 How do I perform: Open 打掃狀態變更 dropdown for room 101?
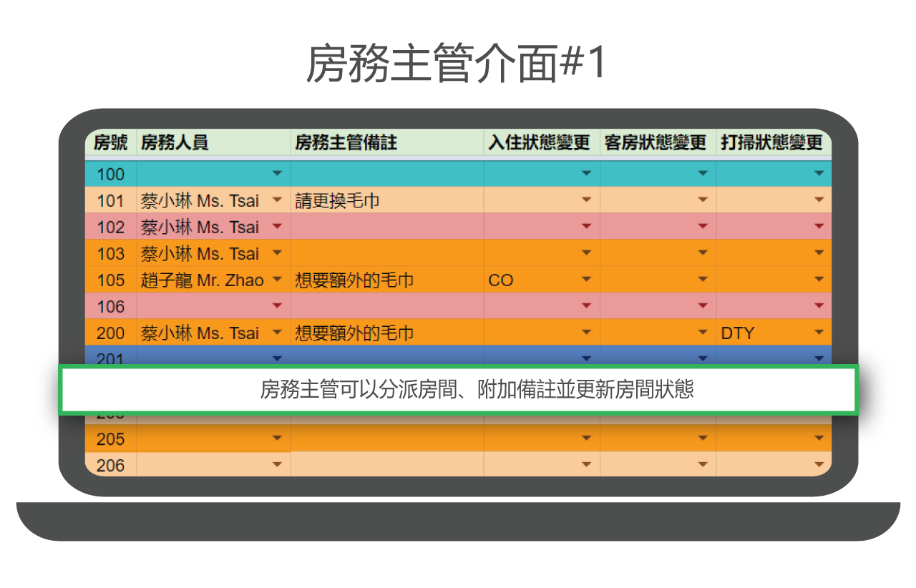tap(819, 200)
